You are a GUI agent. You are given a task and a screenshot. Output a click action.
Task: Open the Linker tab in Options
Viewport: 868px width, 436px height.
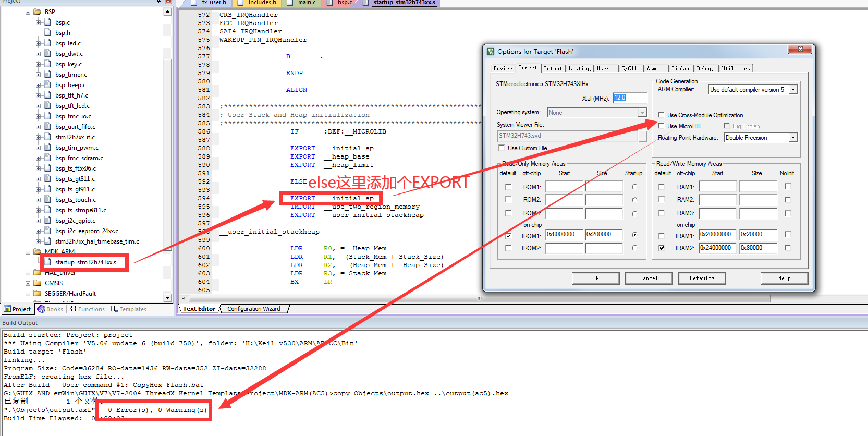tap(680, 68)
